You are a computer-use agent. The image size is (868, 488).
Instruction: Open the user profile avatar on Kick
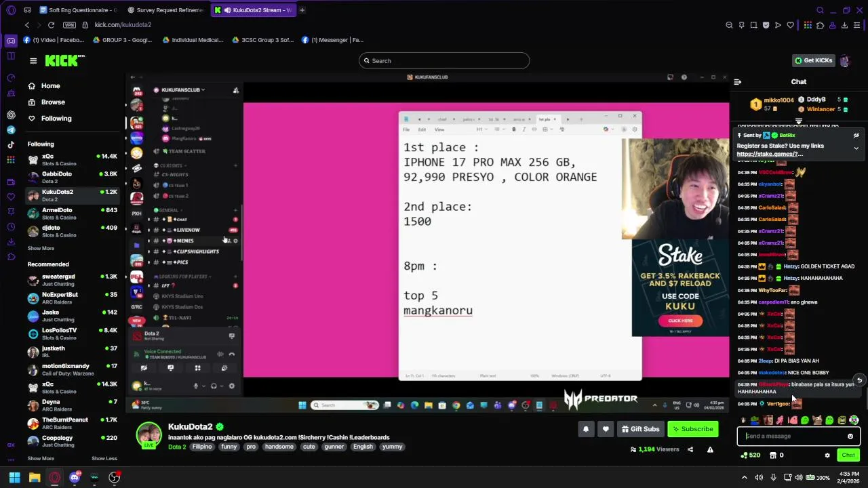[x=845, y=61]
